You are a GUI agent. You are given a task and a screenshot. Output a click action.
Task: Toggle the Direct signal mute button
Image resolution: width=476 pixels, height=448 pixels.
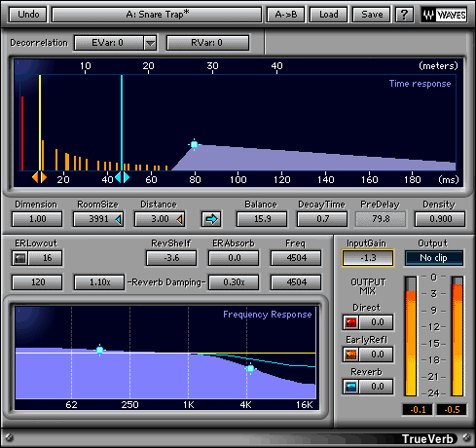point(350,322)
